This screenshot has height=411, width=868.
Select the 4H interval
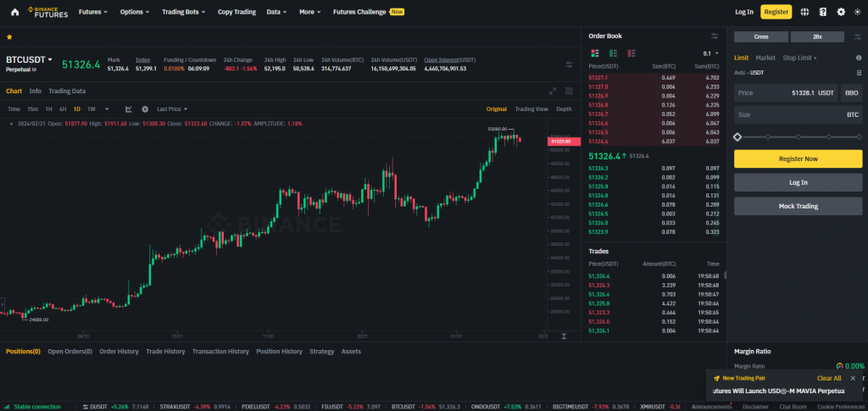(x=63, y=109)
